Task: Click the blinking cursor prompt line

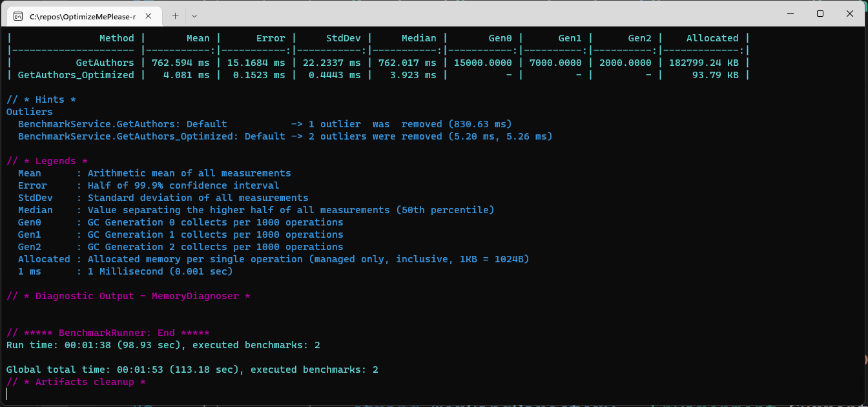Action: [8, 394]
